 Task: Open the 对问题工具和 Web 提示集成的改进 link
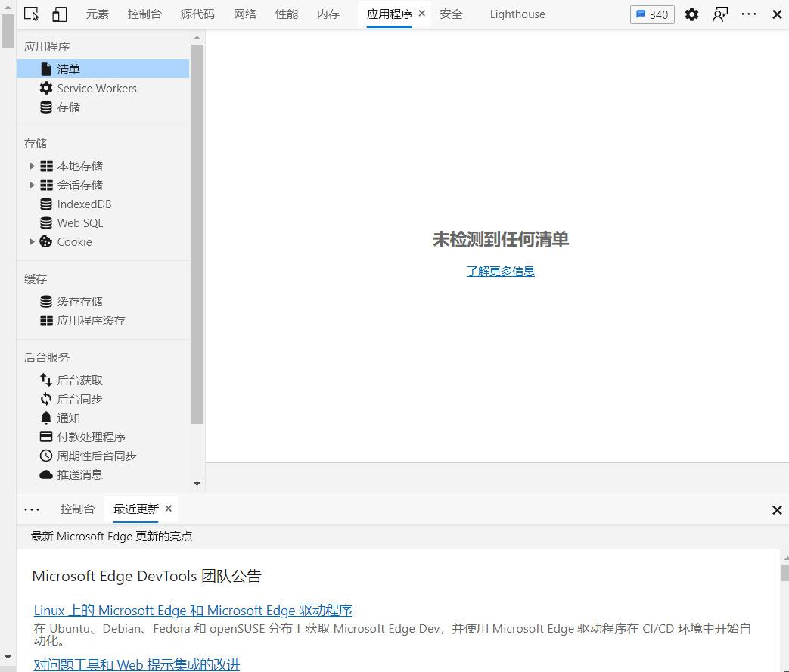[137, 664]
